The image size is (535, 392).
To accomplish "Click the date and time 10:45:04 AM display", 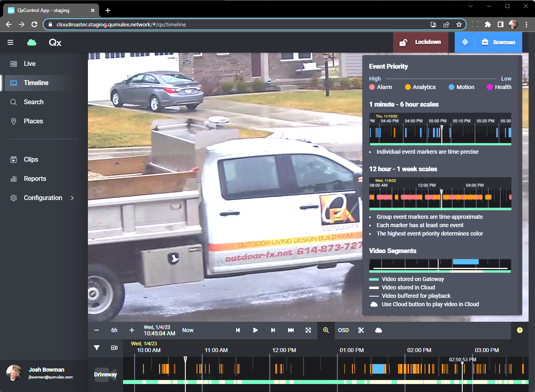I will coord(159,331).
